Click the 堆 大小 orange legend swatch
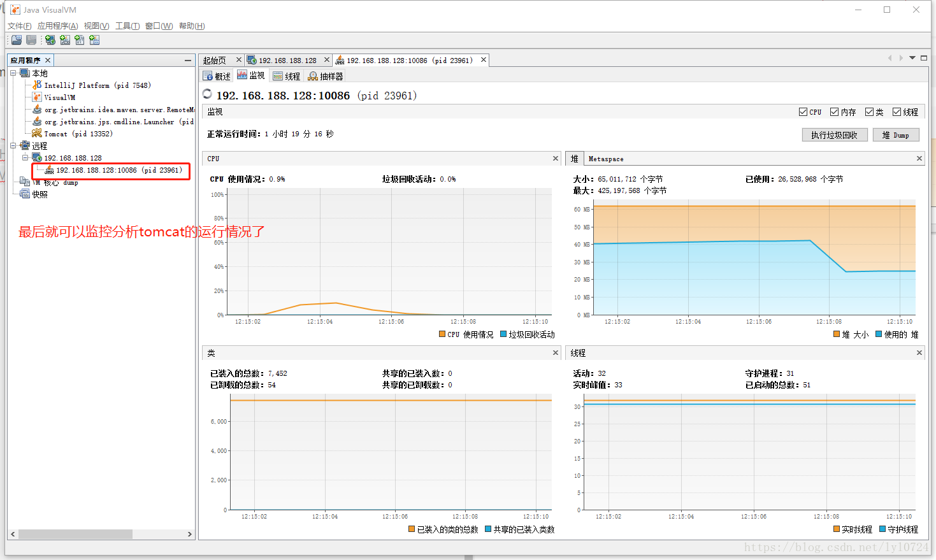This screenshot has width=936, height=560. click(x=837, y=334)
